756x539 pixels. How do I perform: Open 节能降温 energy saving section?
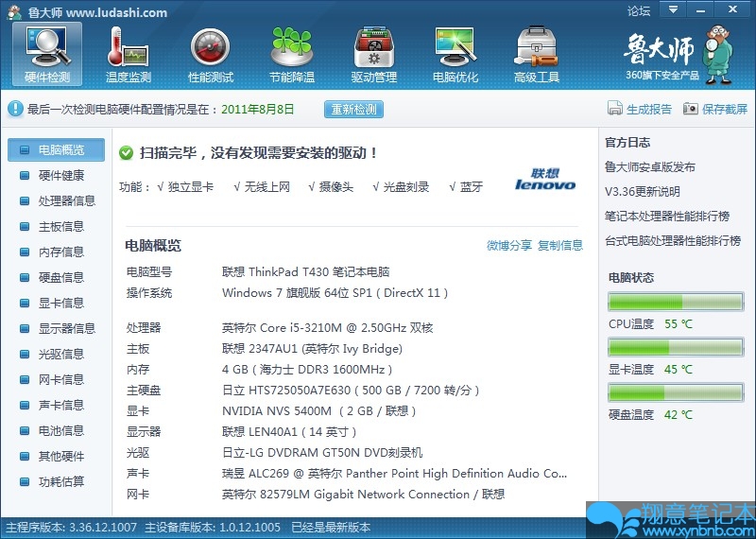[292, 54]
